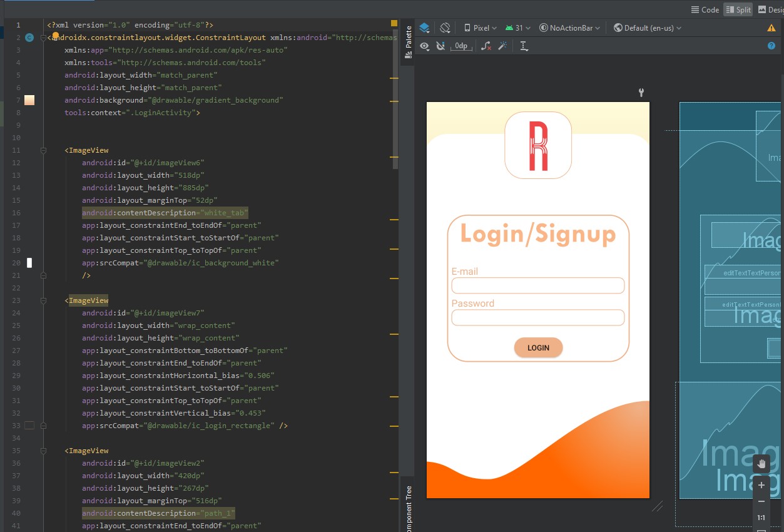Zoom out with the minus button
The height and width of the screenshot is (532, 784).
[761, 501]
